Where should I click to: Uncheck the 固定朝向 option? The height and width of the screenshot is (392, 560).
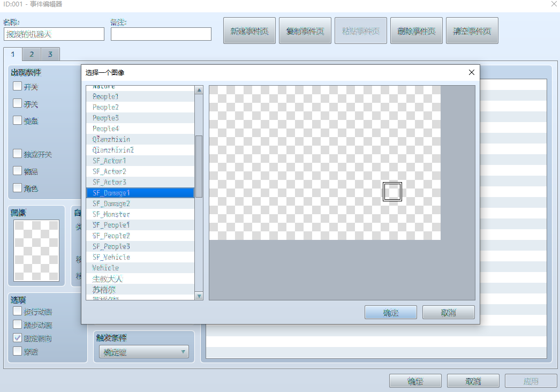click(x=17, y=338)
